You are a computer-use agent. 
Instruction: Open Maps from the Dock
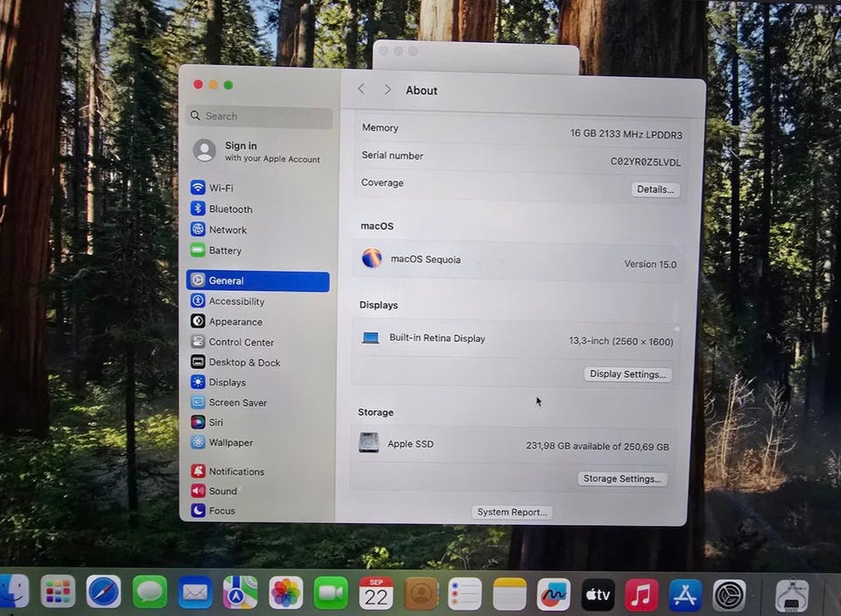pyautogui.click(x=240, y=592)
